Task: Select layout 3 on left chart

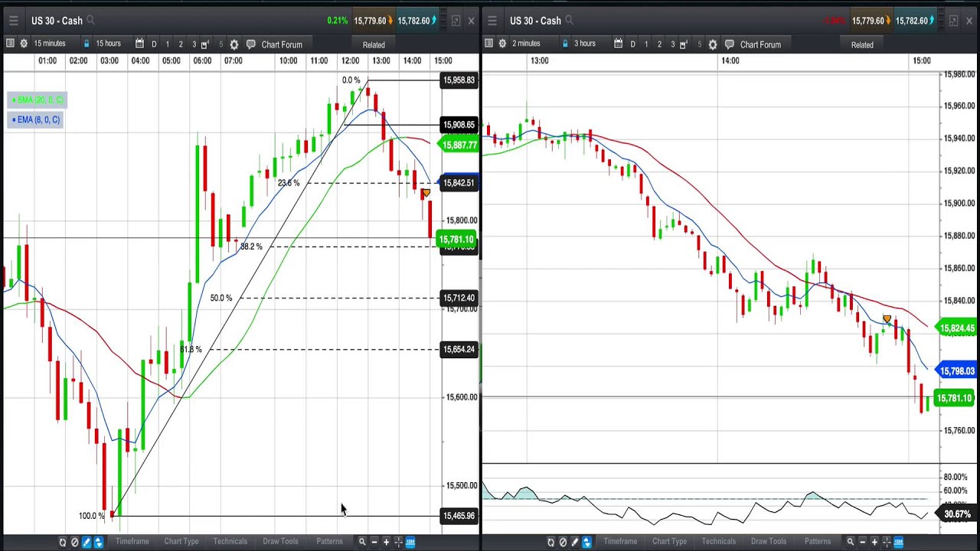Action: [194, 44]
